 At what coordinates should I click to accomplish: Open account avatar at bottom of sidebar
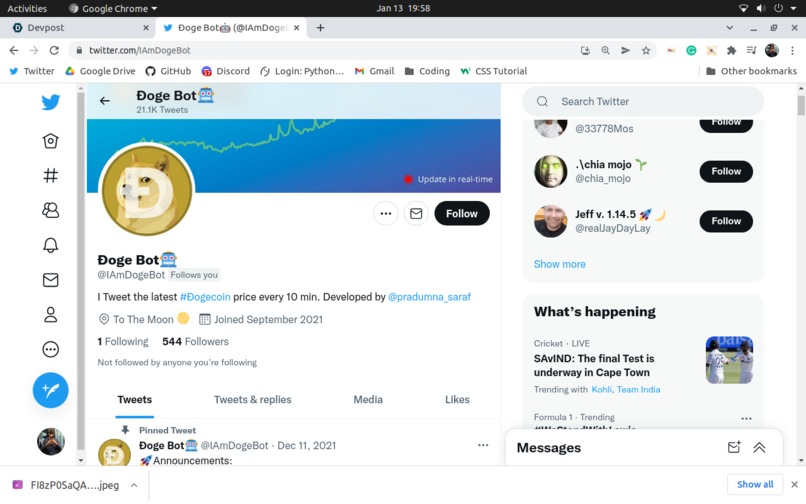tap(50, 441)
